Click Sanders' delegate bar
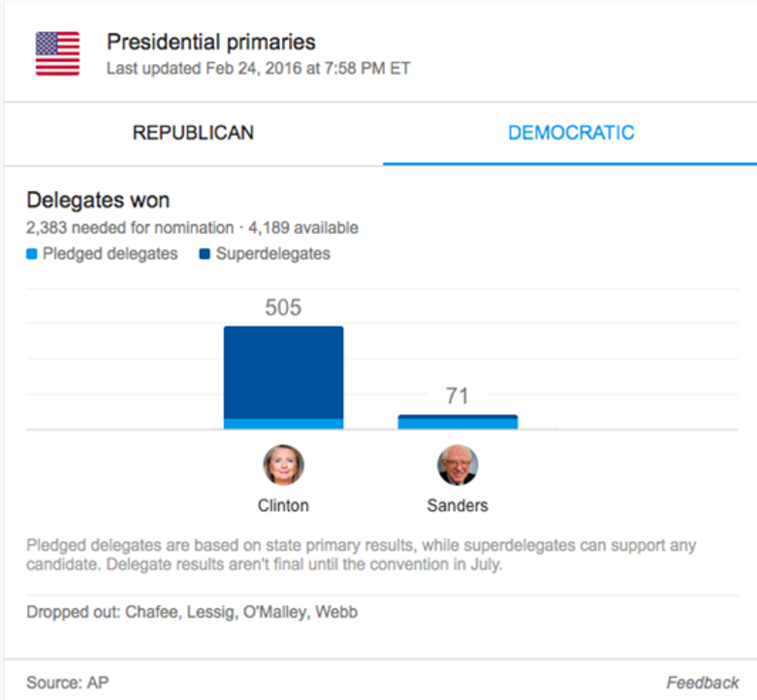The image size is (757, 700). pos(457,423)
